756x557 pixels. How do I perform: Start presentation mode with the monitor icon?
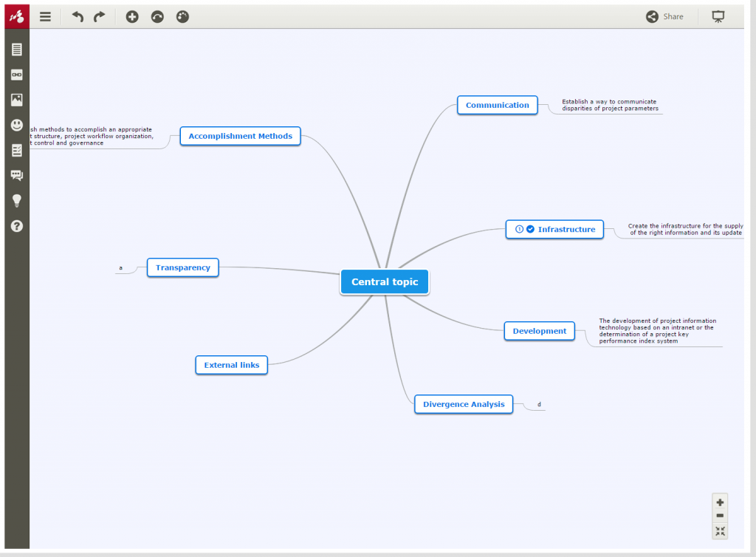718,16
